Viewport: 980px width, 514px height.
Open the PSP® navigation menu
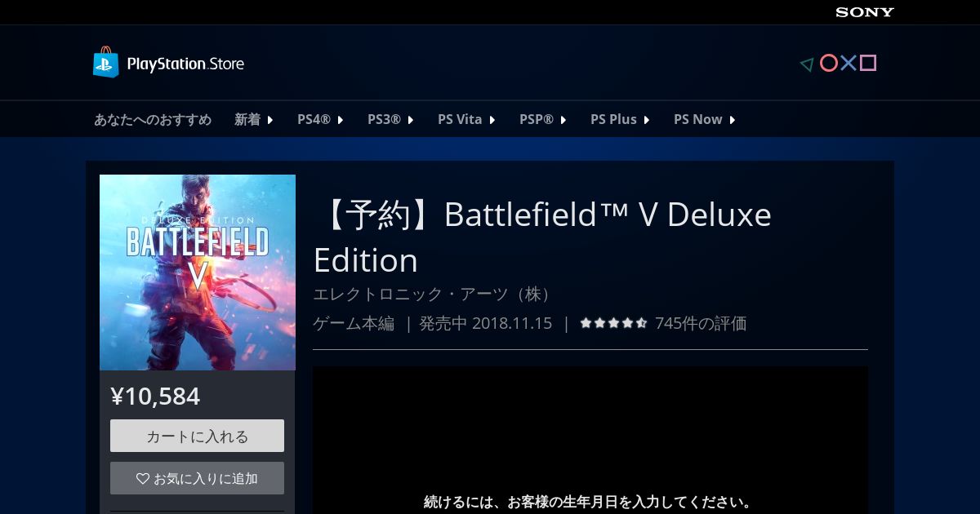[542, 120]
